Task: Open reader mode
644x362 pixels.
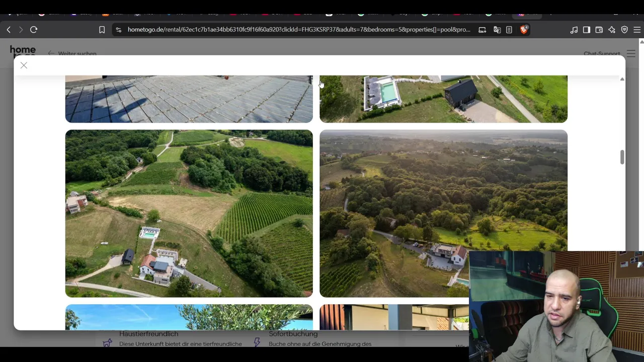Action: [509, 30]
